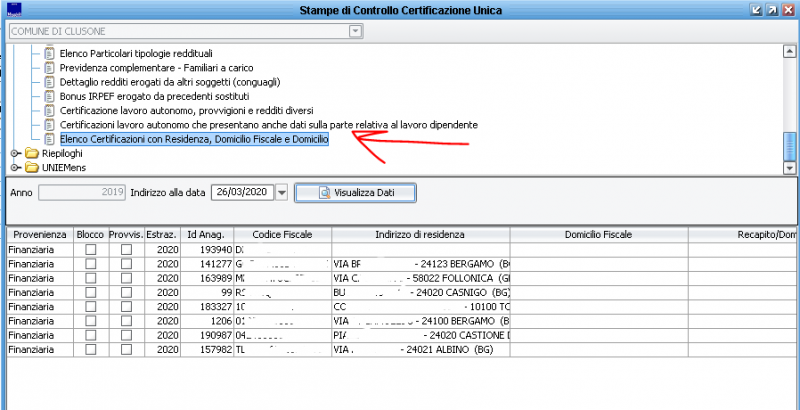
Task: Check Blocco box for Id Anag. 157982
Action: pos(90,352)
